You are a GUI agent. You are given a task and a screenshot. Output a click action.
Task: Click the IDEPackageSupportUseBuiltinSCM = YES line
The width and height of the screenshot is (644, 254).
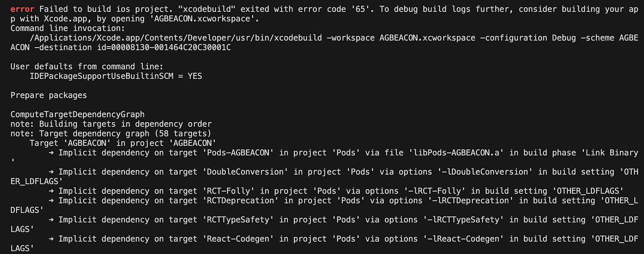(116, 77)
